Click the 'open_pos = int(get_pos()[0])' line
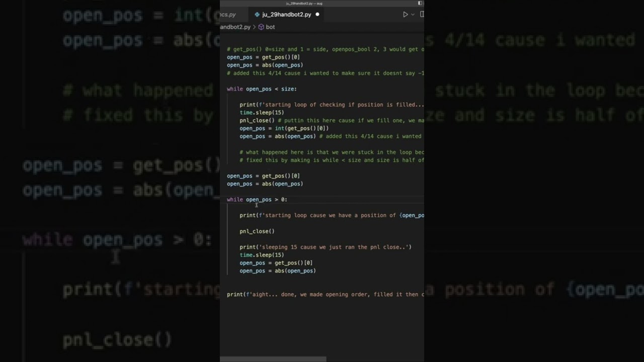The image size is (644, 362). pyautogui.click(x=284, y=128)
